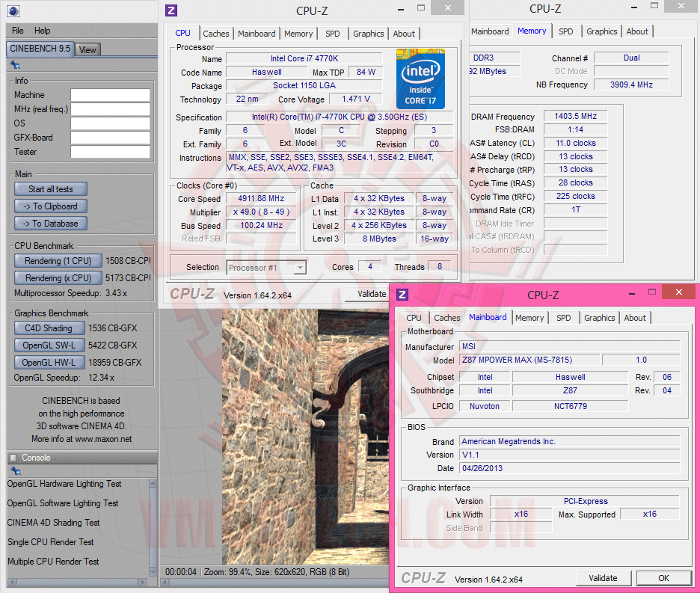This screenshot has height=593, width=700.
Task: Open the Memory tab in the main CPU-Z window
Action: pos(298,34)
